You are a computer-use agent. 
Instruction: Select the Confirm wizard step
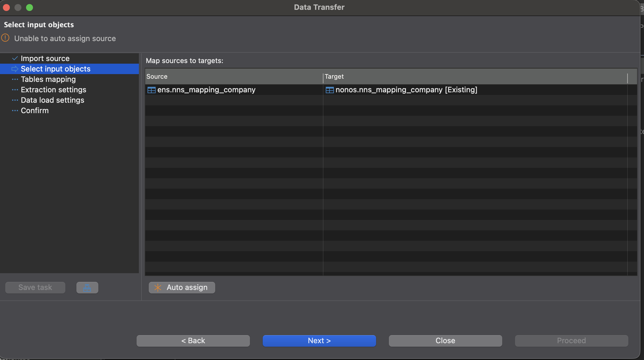coord(35,111)
